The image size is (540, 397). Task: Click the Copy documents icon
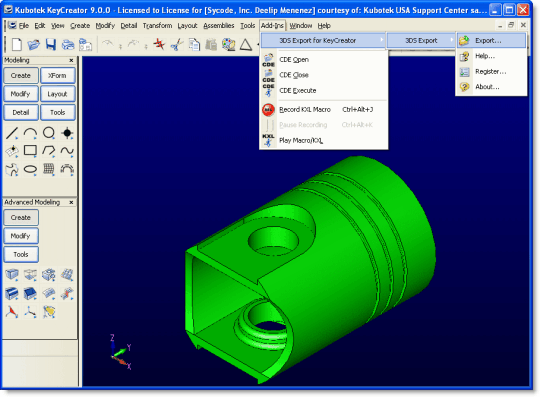[194, 45]
